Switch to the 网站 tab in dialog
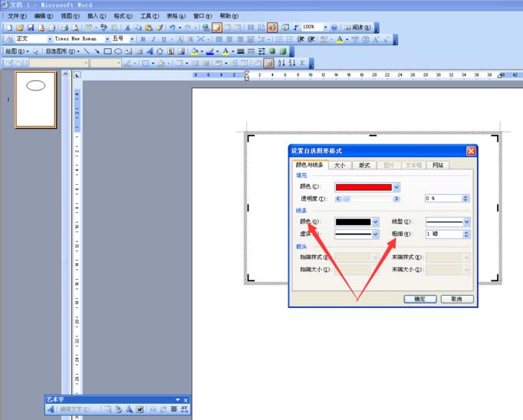Image resolution: width=523 pixels, height=420 pixels. pyautogui.click(x=438, y=166)
